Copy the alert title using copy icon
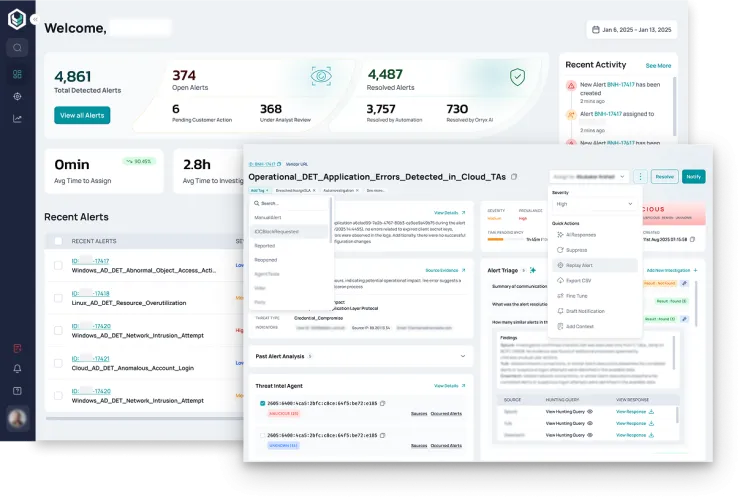 (x=514, y=177)
